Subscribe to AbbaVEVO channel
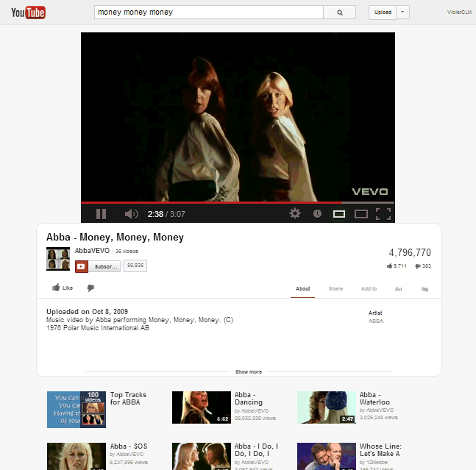The height and width of the screenshot is (470, 476). coord(97,266)
